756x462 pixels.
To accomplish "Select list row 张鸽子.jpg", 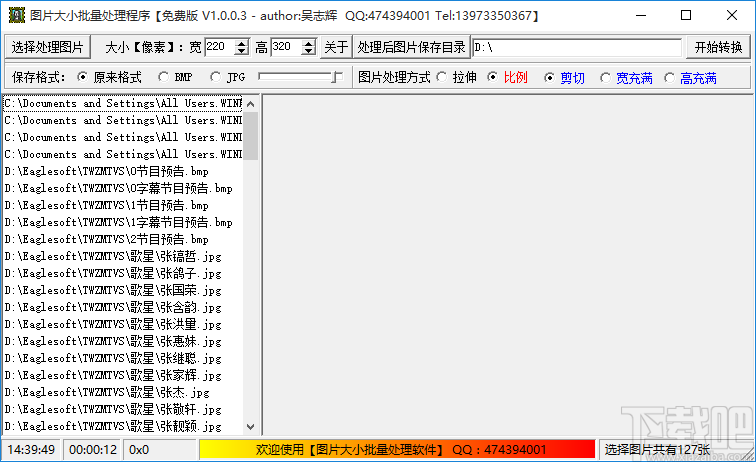I will (x=123, y=273).
